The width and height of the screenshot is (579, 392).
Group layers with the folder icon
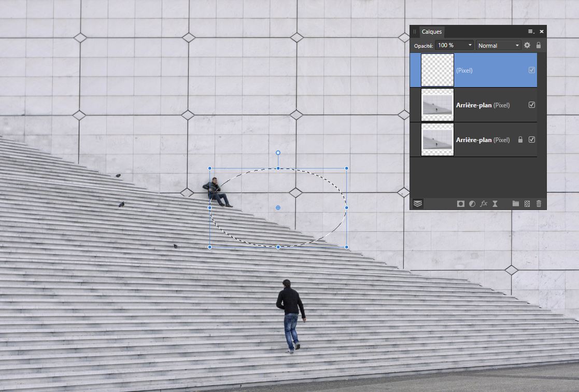515,204
